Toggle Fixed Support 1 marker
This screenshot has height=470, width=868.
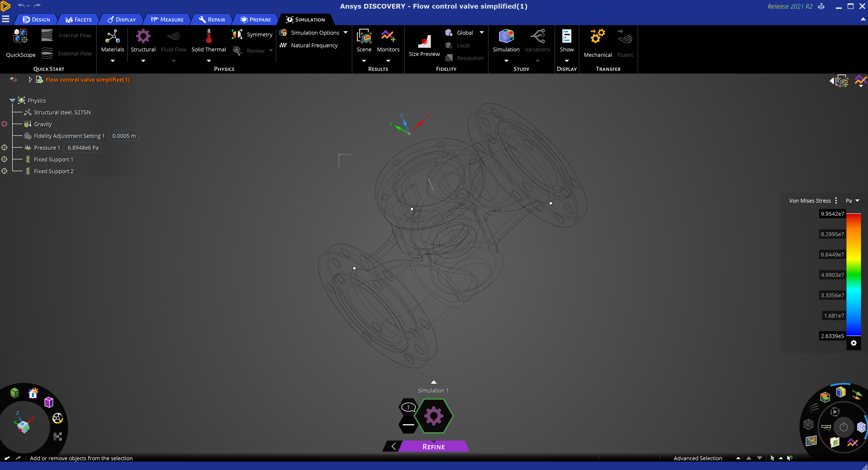tap(4, 159)
